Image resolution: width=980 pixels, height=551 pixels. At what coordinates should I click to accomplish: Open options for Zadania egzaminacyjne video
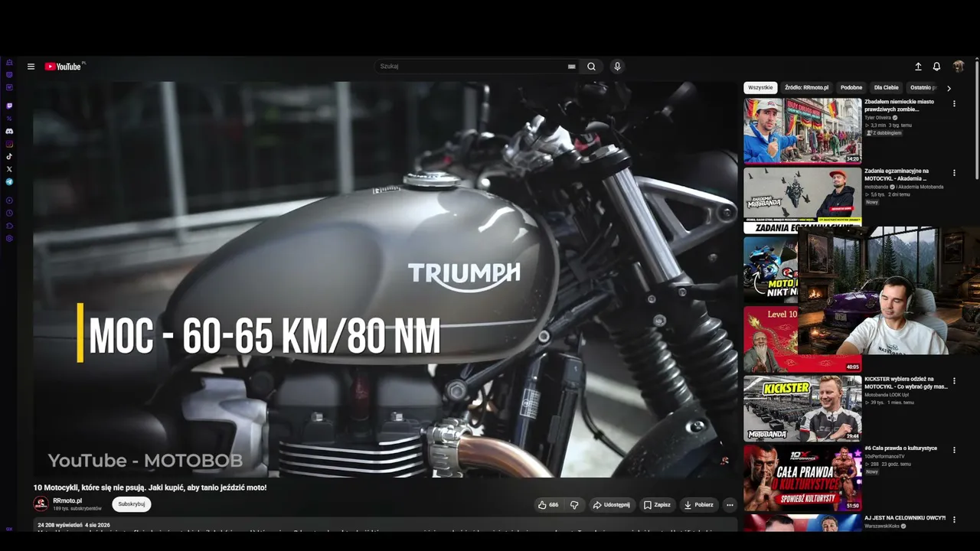point(954,174)
